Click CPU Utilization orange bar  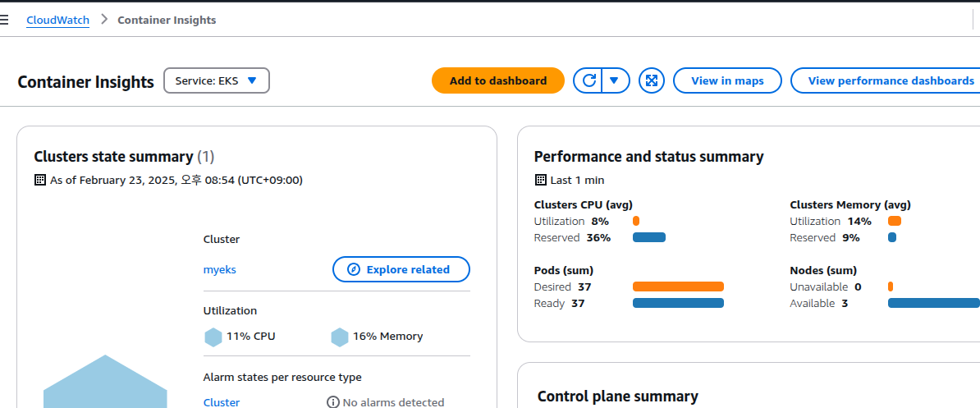coord(635,221)
